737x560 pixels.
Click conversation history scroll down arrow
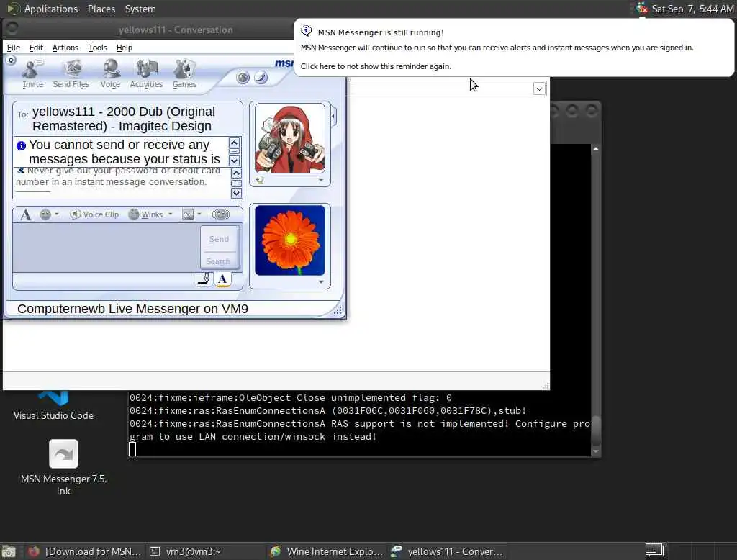(x=236, y=193)
